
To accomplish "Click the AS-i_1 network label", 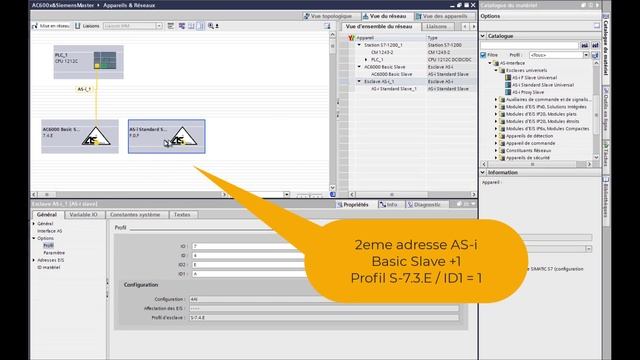I will click(x=84, y=89).
